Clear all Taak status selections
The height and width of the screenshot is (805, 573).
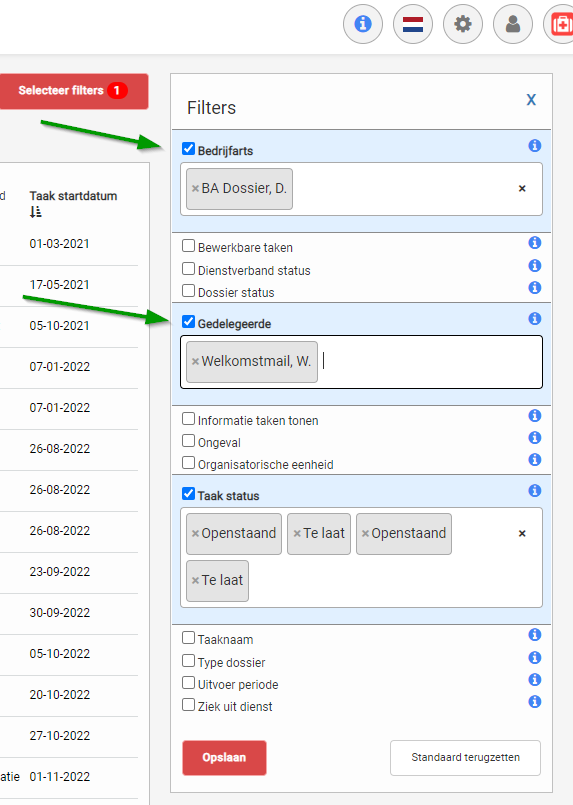pos(522,533)
